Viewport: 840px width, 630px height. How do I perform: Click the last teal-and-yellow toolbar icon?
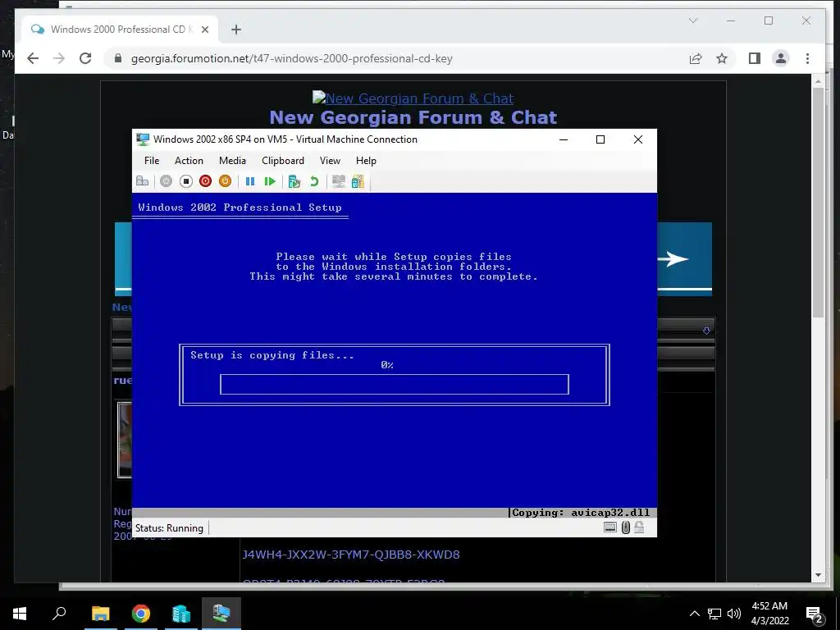coord(358,181)
